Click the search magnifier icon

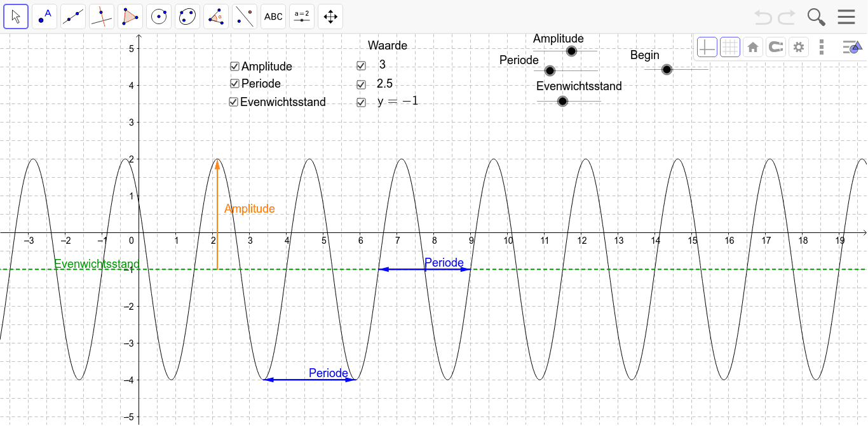pos(816,17)
